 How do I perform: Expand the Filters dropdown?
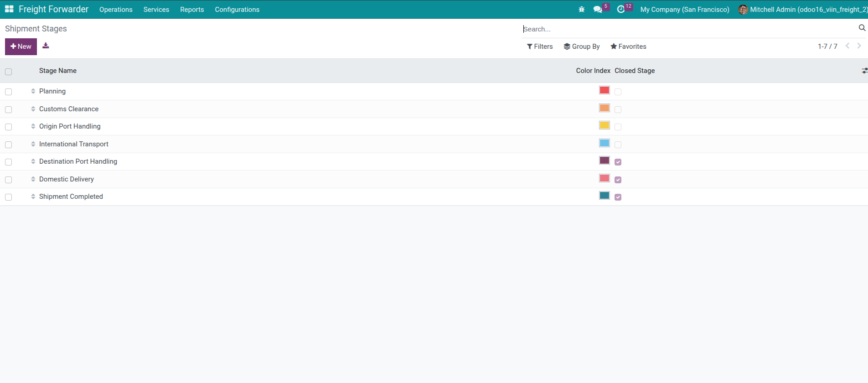point(540,47)
